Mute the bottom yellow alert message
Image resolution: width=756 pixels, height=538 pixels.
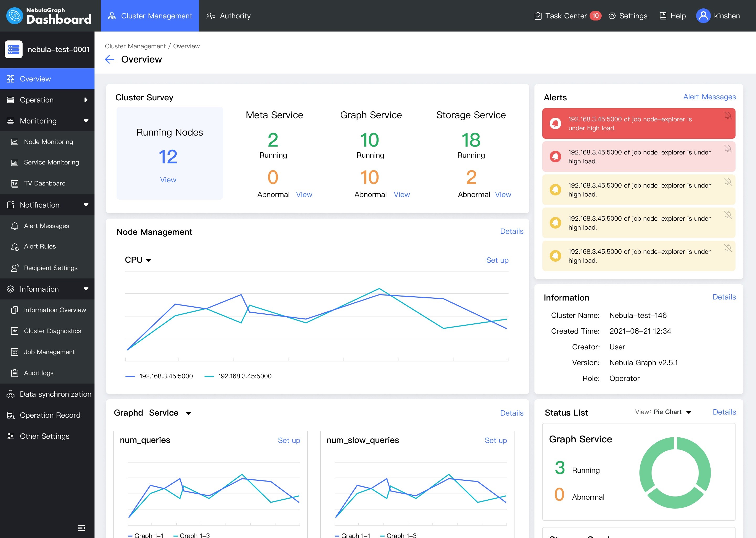tap(728, 248)
